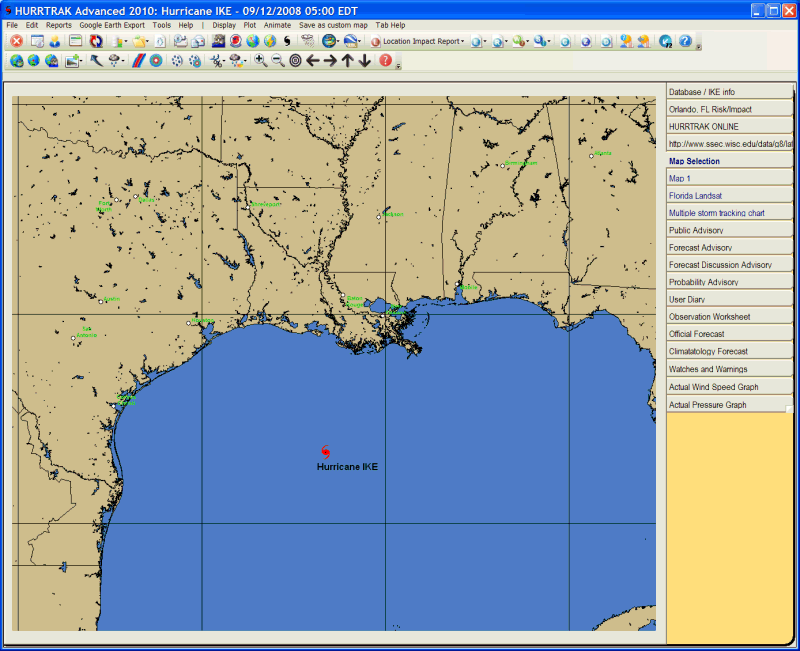Open the Reports menu

[x=59, y=24]
